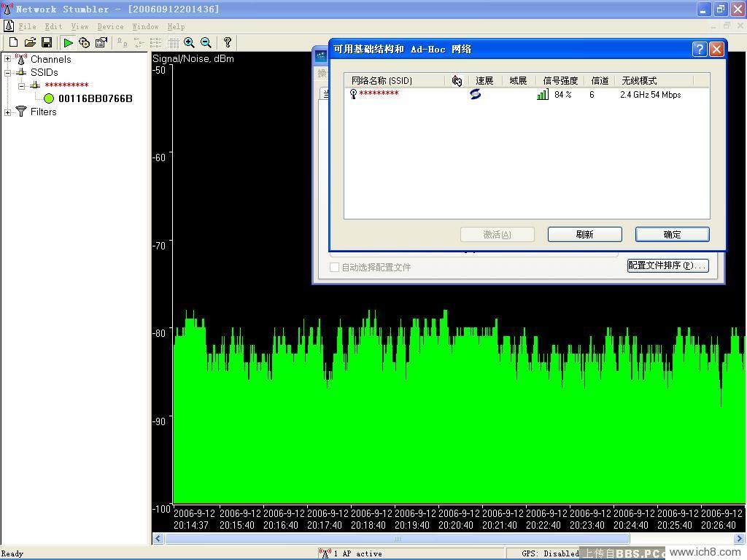Open the View menu
The width and height of the screenshot is (747, 560).
point(80,26)
